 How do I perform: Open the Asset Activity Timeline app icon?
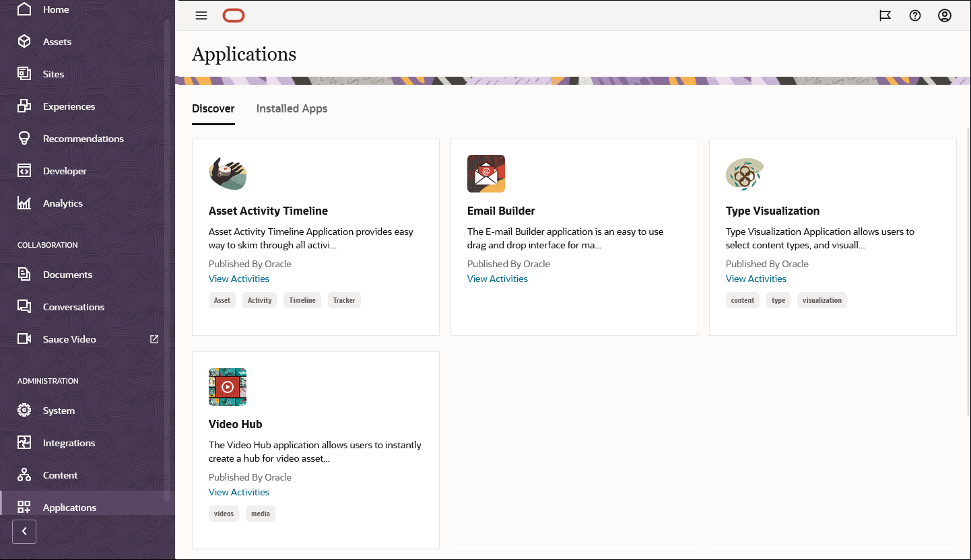tap(228, 173)
